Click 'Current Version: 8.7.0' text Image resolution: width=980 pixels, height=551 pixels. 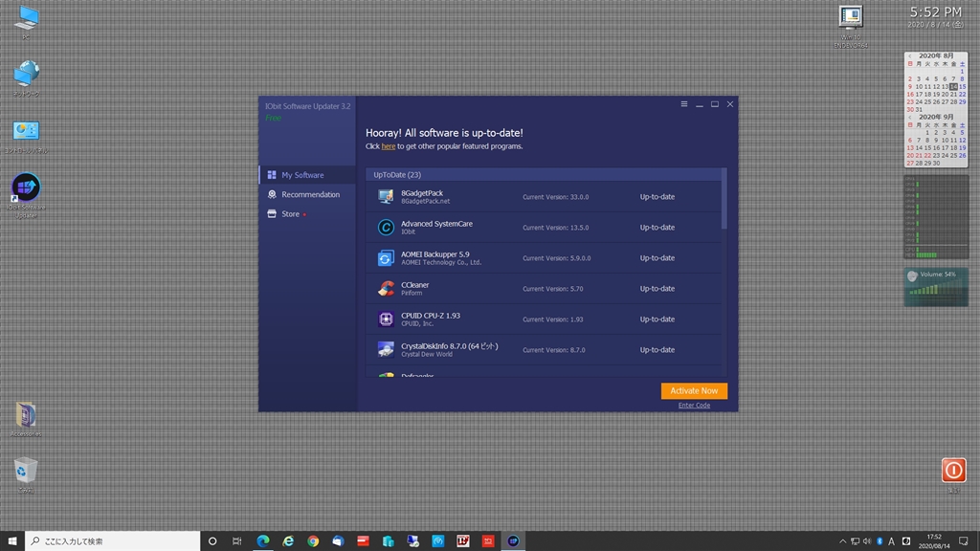coord(554,350)
